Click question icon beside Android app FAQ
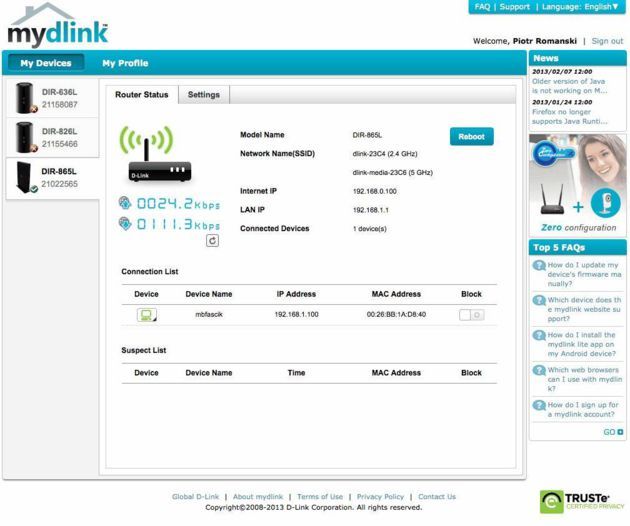The height and width of the screenshot is (526, 630). coord(539,336)
